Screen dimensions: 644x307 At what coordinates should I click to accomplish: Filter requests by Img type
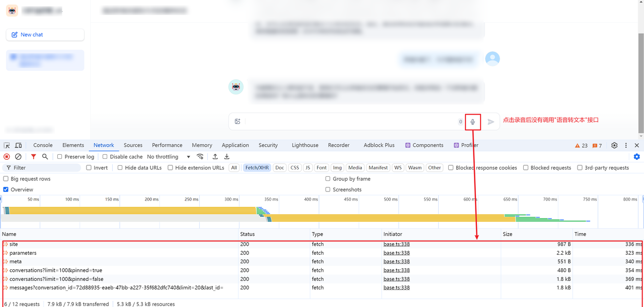pos(337,168)
